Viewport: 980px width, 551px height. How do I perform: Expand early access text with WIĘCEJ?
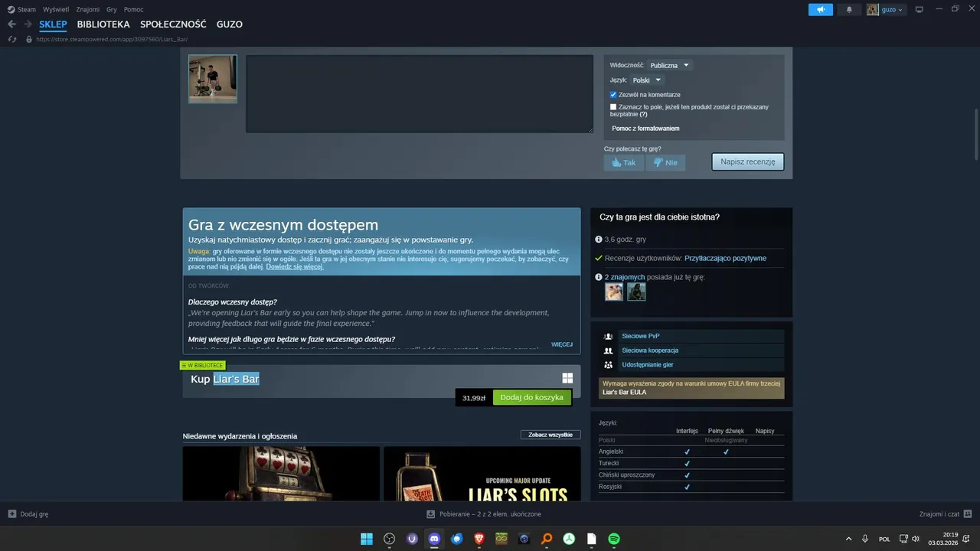(x=562, y=344)
